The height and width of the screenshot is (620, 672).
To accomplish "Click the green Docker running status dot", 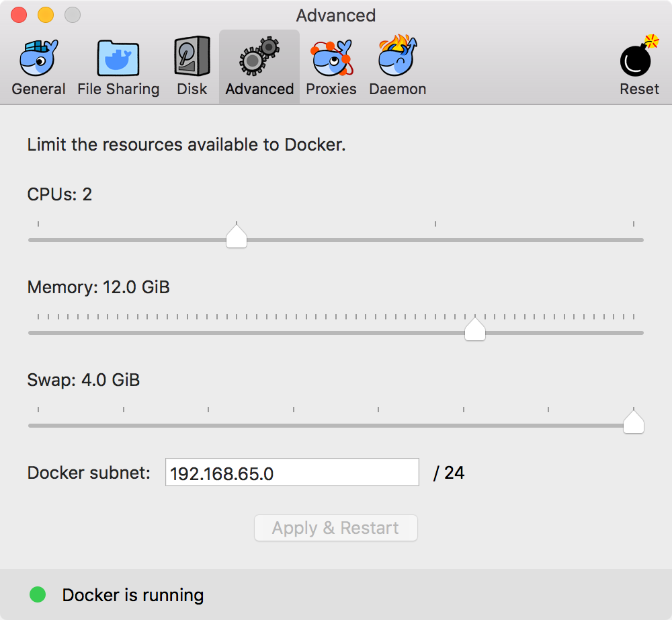I will 38,594.
